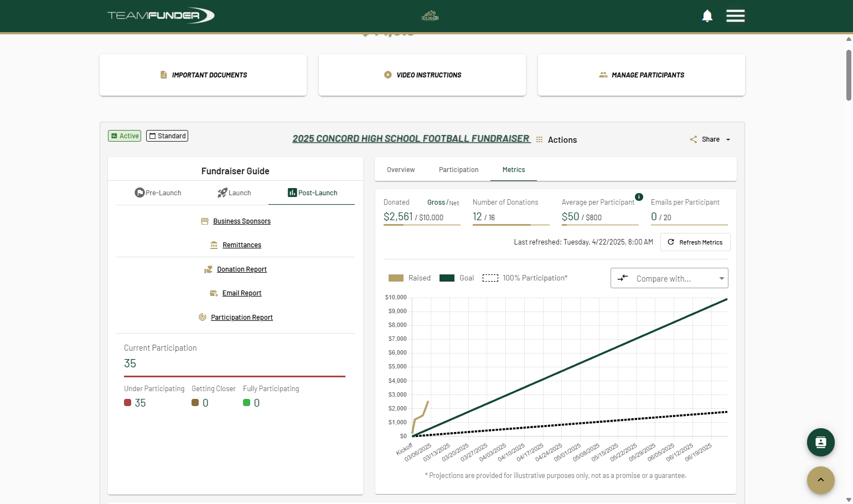The height and width of the screenshot is (504, 853).
Task: Click the Email Report envelope icon
Action: [x=214, y=293]
